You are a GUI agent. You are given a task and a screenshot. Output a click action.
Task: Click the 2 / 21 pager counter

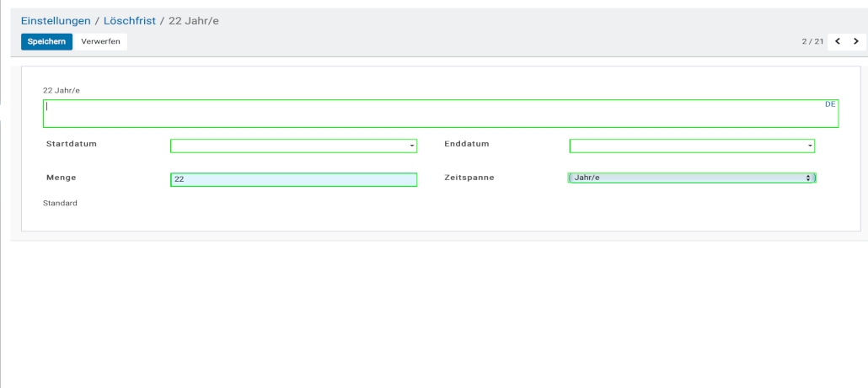[812, 41]
